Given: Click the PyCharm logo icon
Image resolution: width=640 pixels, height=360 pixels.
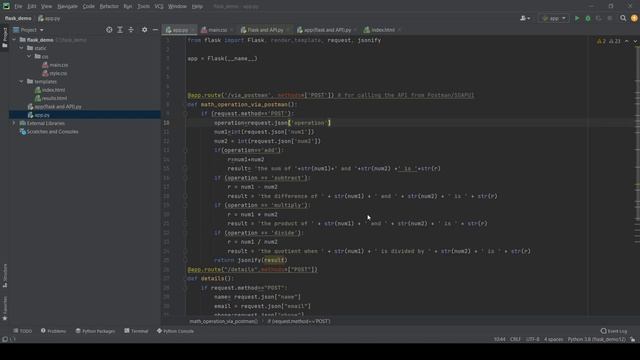Looking at the screenshot, I should [6, 6].
